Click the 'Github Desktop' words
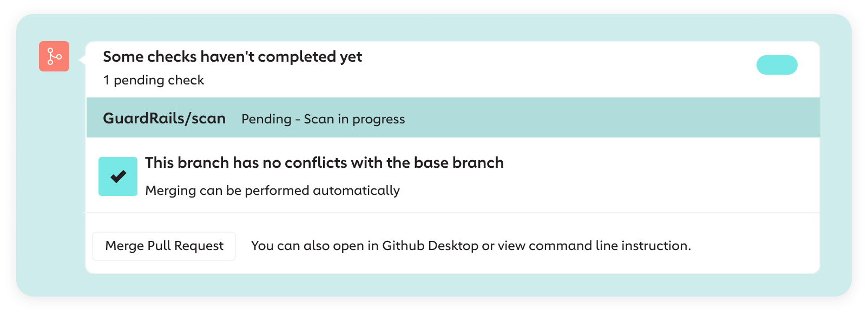The height and width of the screenshot is (315, 868). point(430,246)
